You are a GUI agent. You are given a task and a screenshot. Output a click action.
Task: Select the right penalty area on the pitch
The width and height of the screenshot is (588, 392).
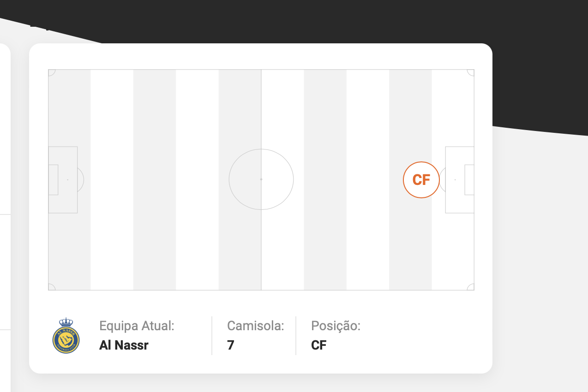point(459,180)
